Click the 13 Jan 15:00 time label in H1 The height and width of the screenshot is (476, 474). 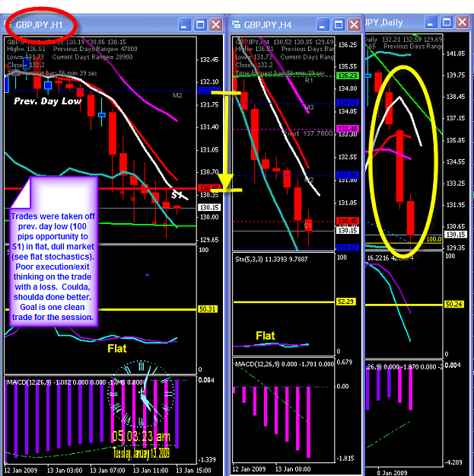pos(193,470)
